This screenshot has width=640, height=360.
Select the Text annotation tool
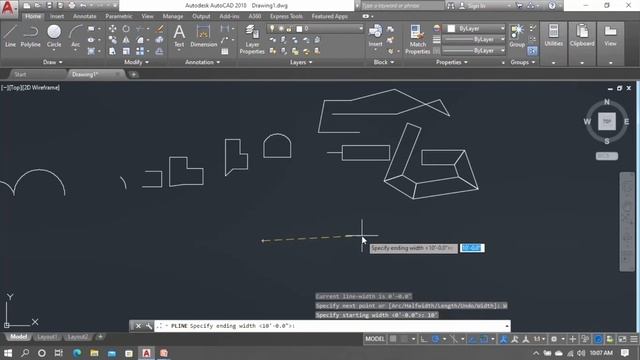tap(179, 36)
